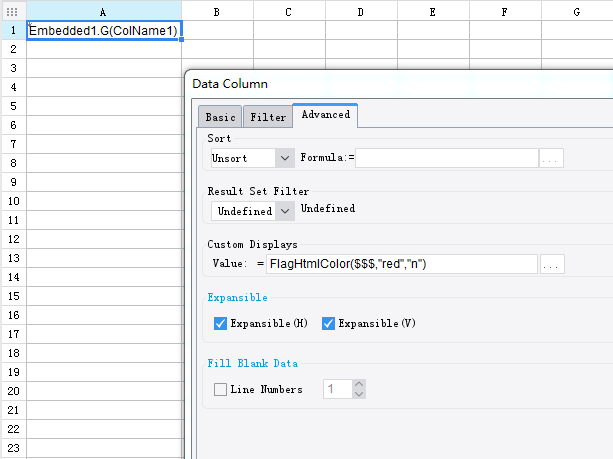This screenshot has height=459, width=613.
Task: Select row 15 header
Action: click(14, 296)
